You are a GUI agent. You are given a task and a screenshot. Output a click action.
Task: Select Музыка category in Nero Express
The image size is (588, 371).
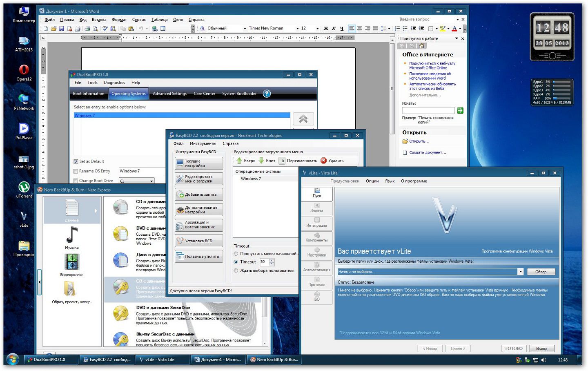point(72,237)
